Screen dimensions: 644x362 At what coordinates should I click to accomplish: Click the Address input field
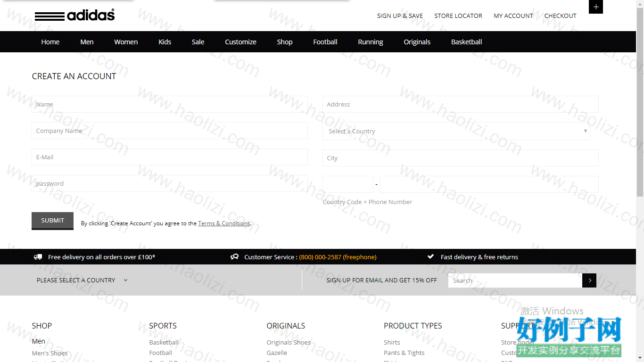click(x=461, y=104)
